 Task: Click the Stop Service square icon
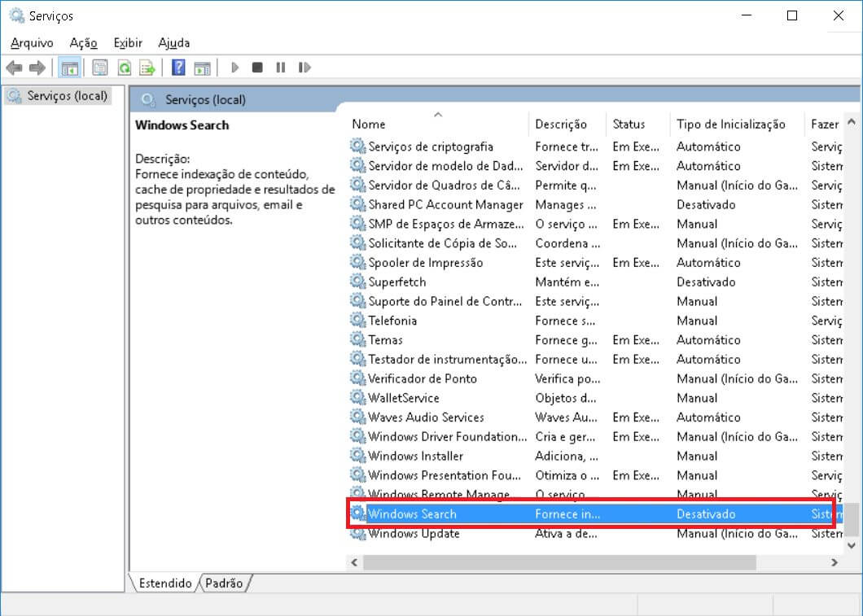coord(257,68)
